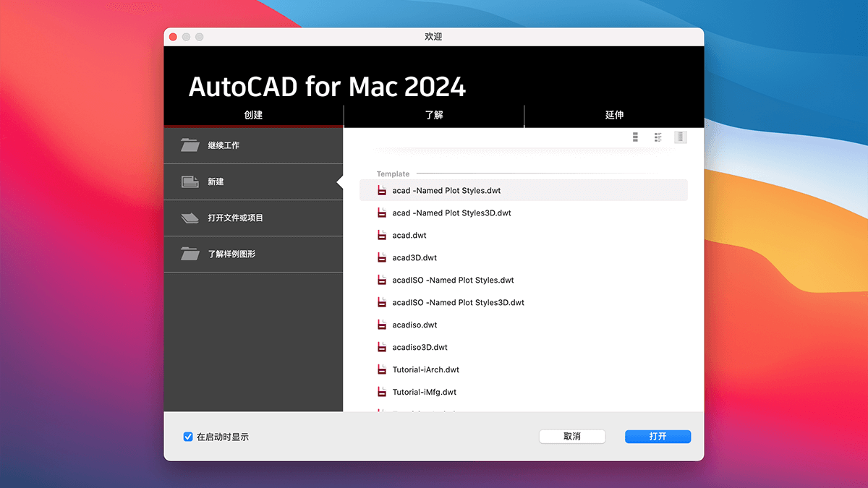Click the file icon of acadISO -Named Plot Styles3D.dwt
Screen dimensions: 868x488
[x=382, y=303]
